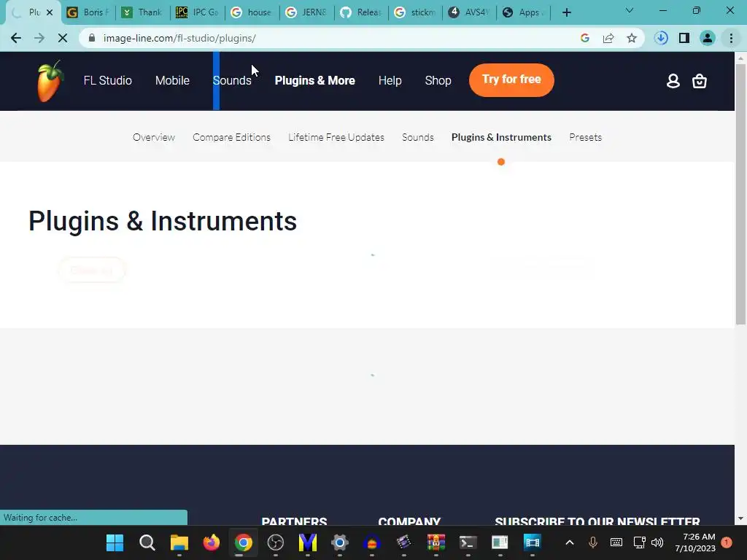Open the notification badge in tray
747x560 pixels.
tap(726, 542)
